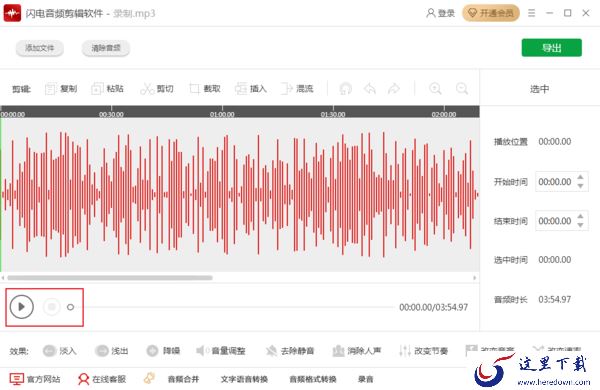Open the 录音 recording tool

365,379
